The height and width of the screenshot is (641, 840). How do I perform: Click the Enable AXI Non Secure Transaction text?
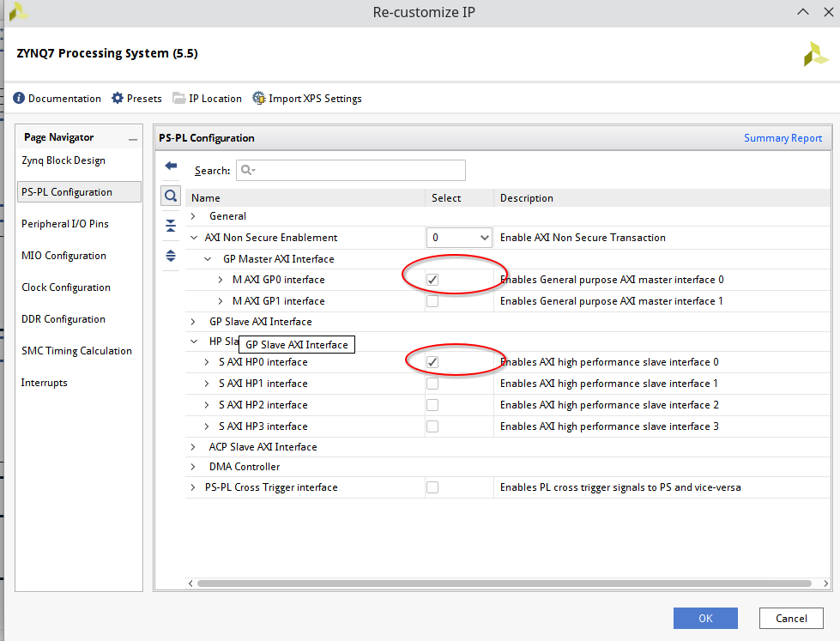coord(583,238)
